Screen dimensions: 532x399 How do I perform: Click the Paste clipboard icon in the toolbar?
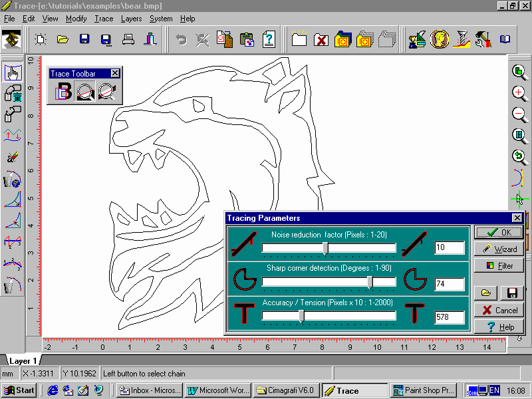point(247,39)
